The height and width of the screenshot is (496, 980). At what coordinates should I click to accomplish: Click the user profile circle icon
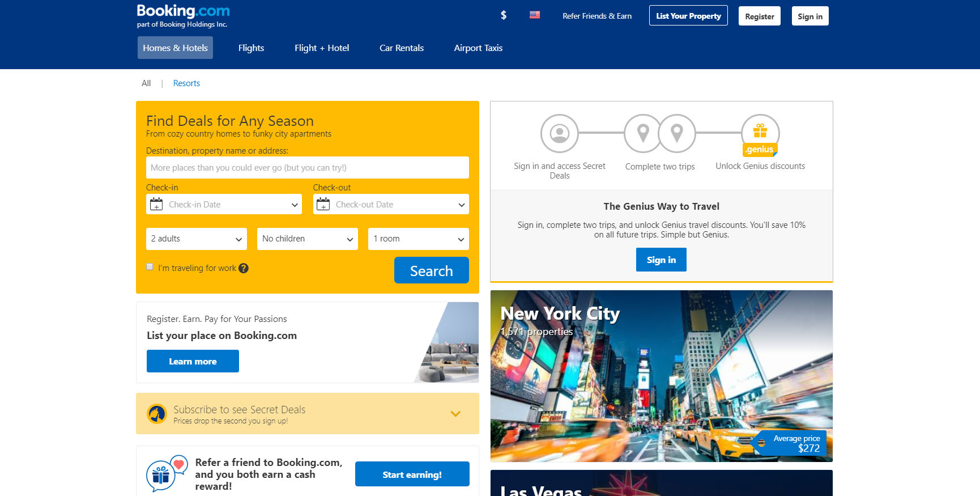pos(560,133)
